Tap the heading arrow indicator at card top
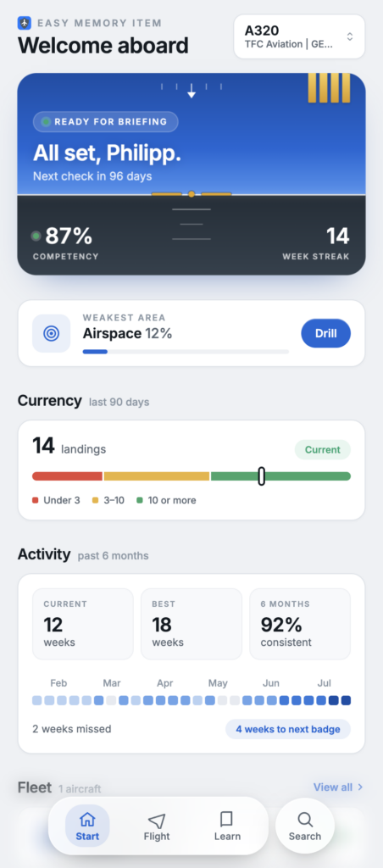The width and height of the screenshot is (383, 868). tap(191, 91)
